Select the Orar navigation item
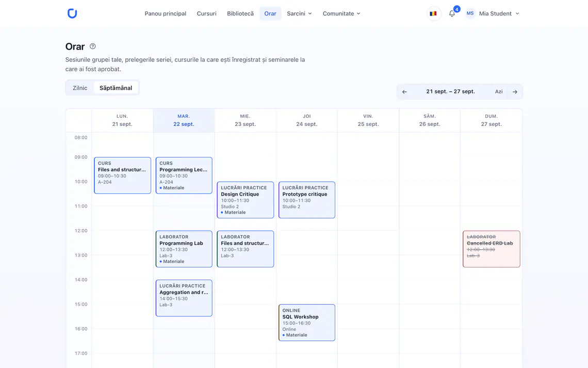 coord(270,13)
